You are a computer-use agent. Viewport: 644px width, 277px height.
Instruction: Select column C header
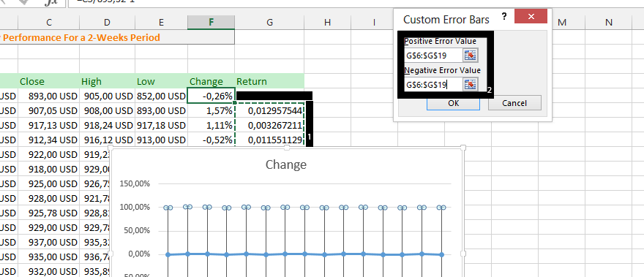click(49, 23)
